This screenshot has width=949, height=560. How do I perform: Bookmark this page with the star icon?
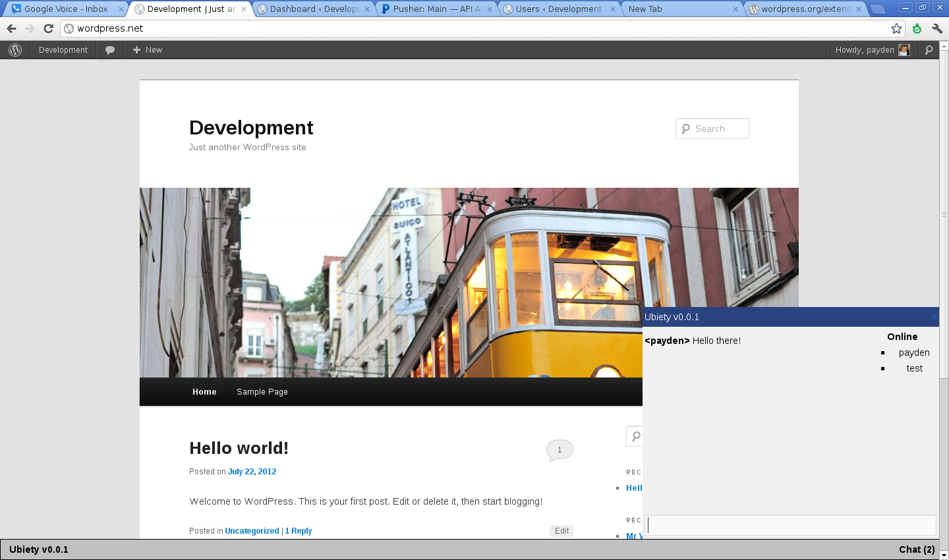[x=896, y=28]
